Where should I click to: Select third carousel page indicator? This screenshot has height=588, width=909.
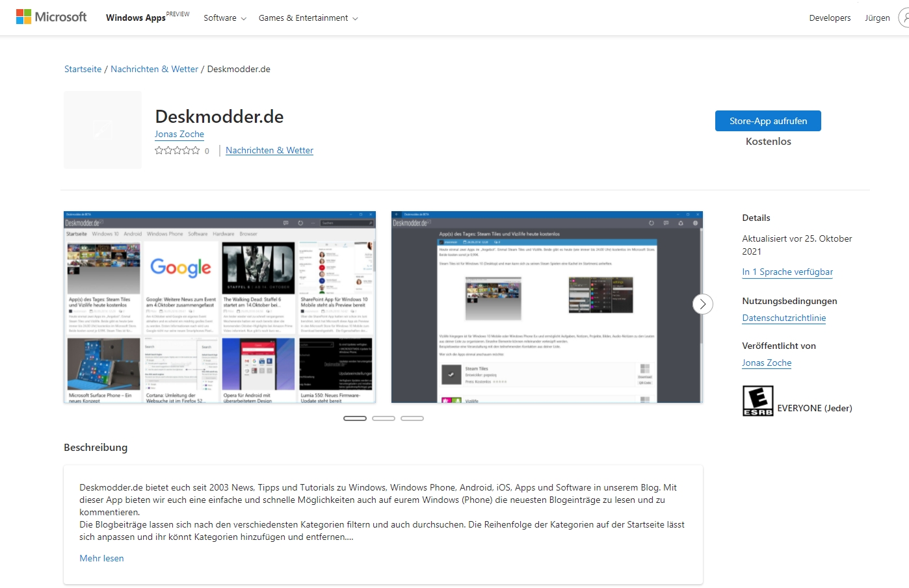(412, 418)
